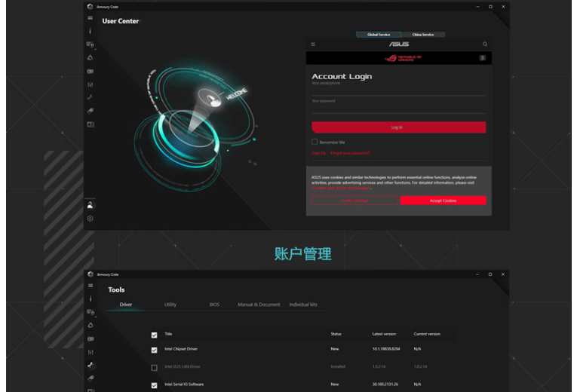Open Cookie Settings button
The image size is (574, 392).
pos(355,201)
